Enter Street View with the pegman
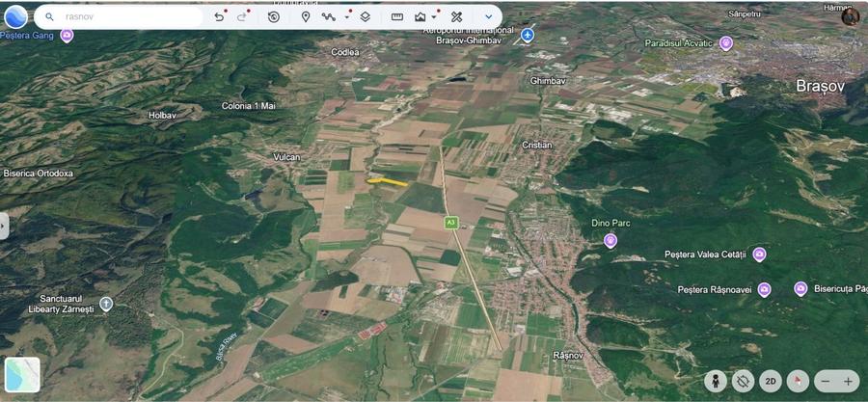The image size is (868, 402). tap(716, 381)
